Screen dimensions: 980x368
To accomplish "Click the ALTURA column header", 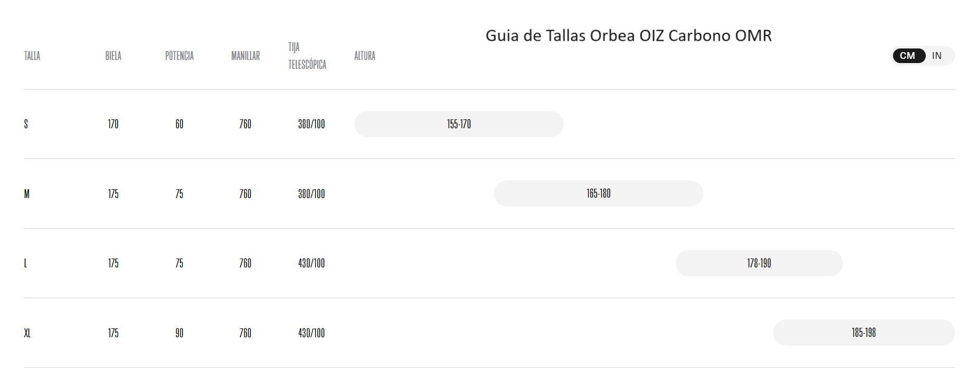I will coord(365,56).
